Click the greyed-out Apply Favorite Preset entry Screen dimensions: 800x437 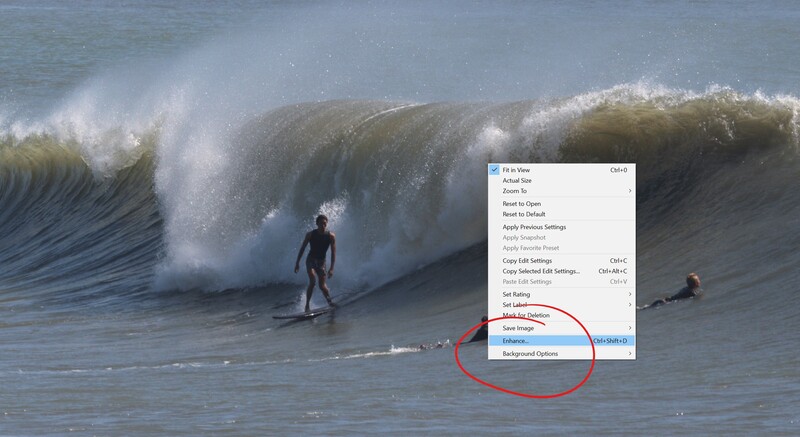coord(562,248)
